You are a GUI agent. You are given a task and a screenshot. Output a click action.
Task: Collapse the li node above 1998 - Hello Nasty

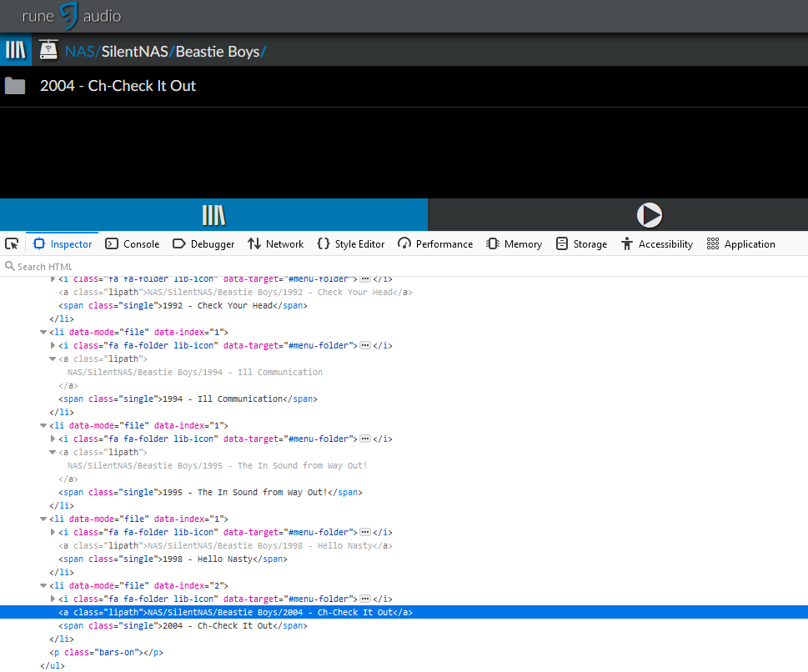click(43, 519)
